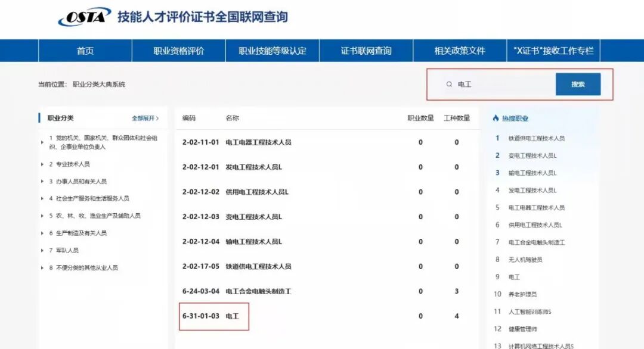Click 工种数量 value 3 for 电工合金电触头制造工
The width and height of the screenshot is (644, 349).
[457, 291]
